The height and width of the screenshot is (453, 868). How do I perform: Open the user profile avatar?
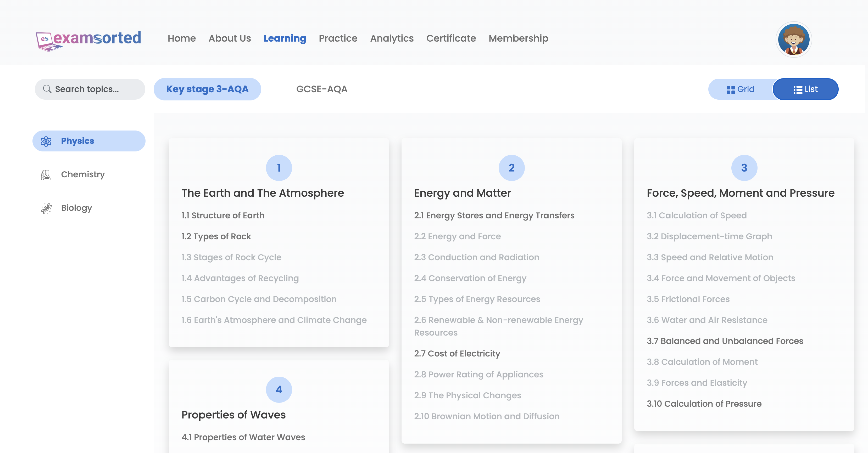(x=794, y=39)
